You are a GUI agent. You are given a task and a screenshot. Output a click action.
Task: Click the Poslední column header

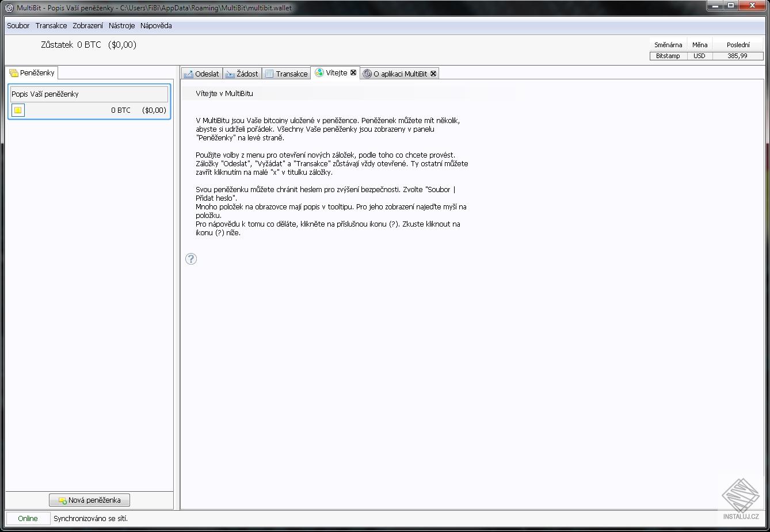(x=738, y=45)
